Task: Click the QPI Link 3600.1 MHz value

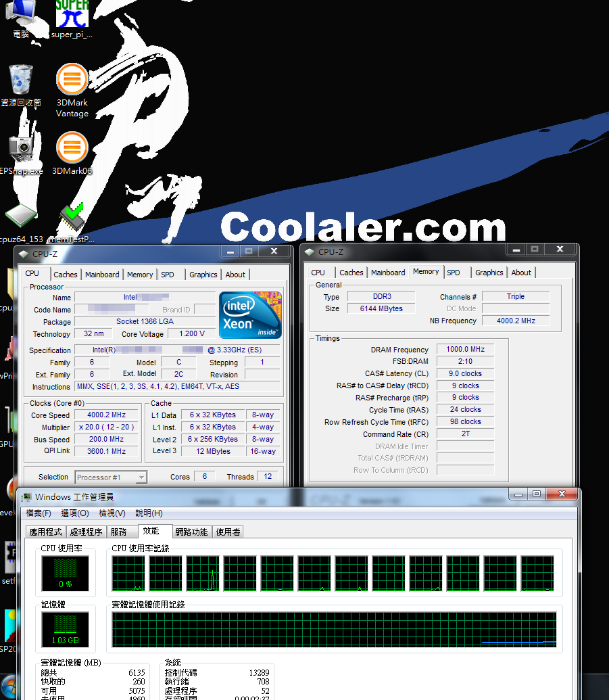Action: [107, 451]
